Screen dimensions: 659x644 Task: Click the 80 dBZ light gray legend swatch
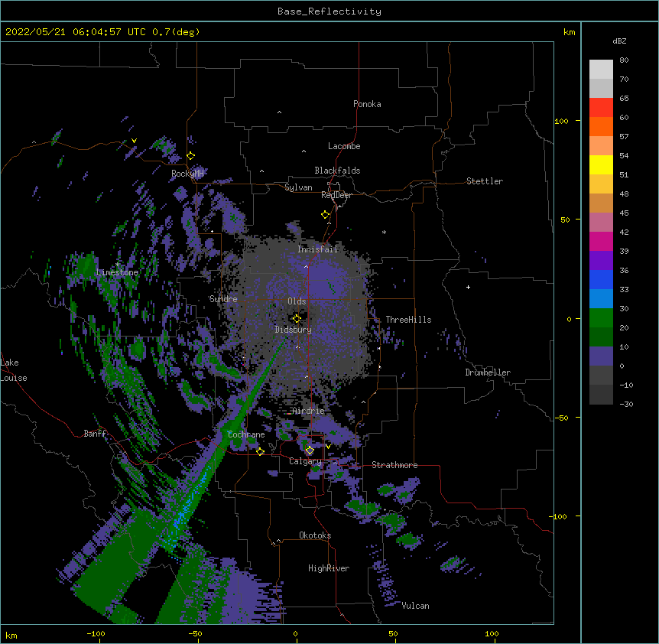pos(601,70)
